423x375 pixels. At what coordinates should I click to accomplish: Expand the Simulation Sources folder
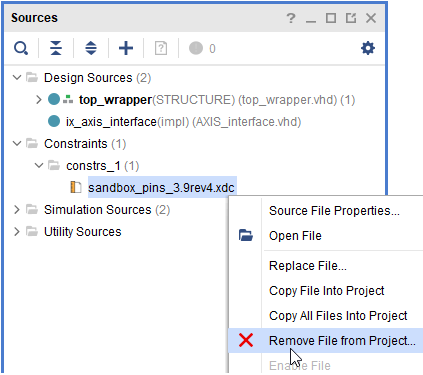(x=17, y=210)
